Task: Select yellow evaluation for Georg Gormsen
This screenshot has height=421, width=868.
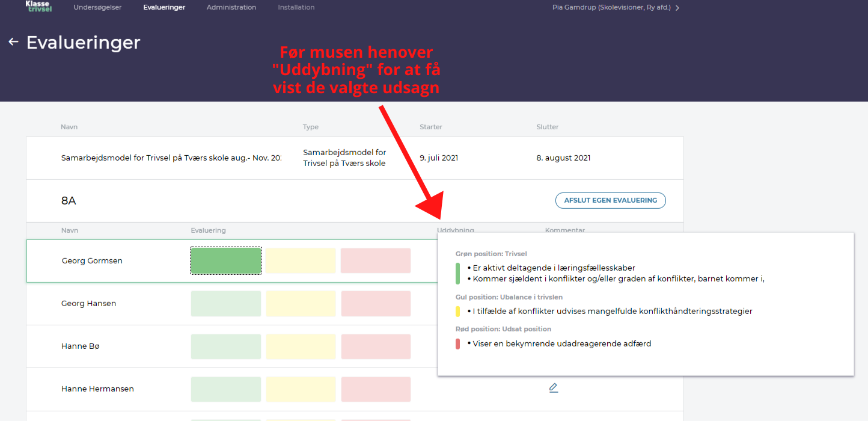Action: pos(301,260)
